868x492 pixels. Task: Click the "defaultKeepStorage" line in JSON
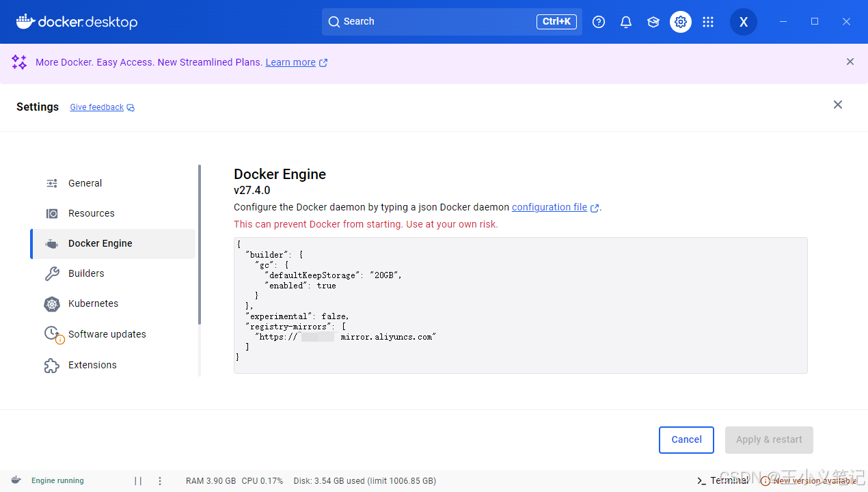[334, 275]
